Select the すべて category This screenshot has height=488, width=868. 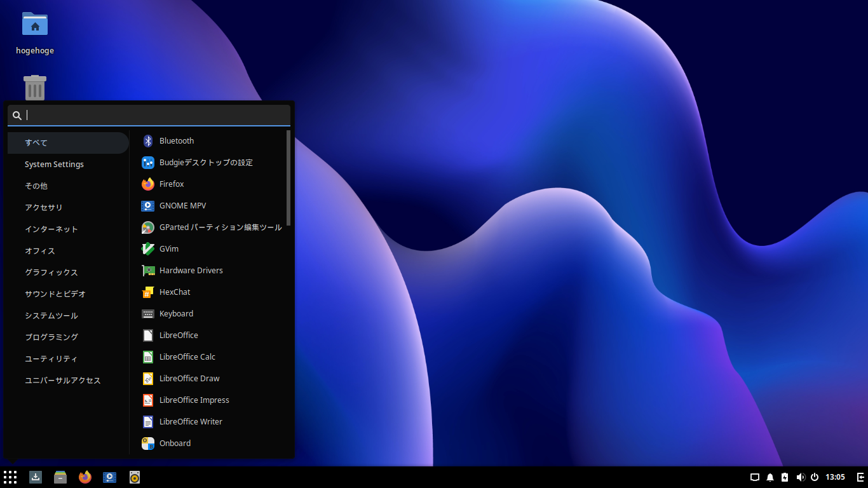click(68, 143)
